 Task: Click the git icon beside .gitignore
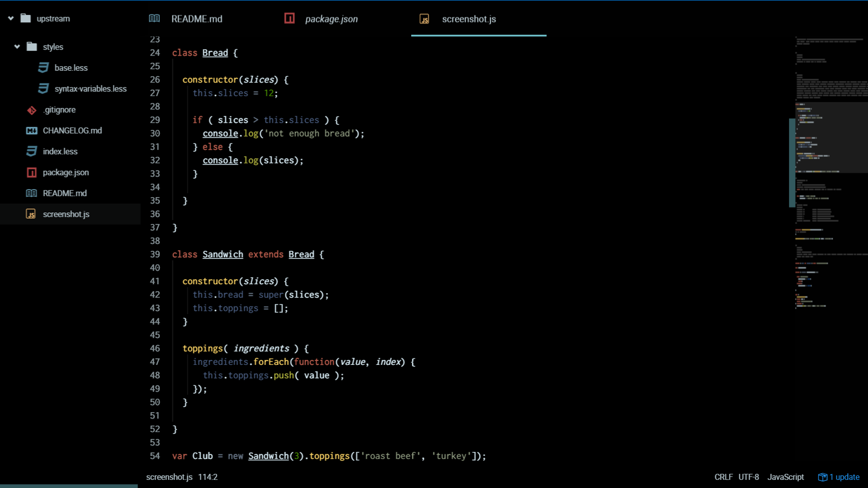(x=32, y=110)
